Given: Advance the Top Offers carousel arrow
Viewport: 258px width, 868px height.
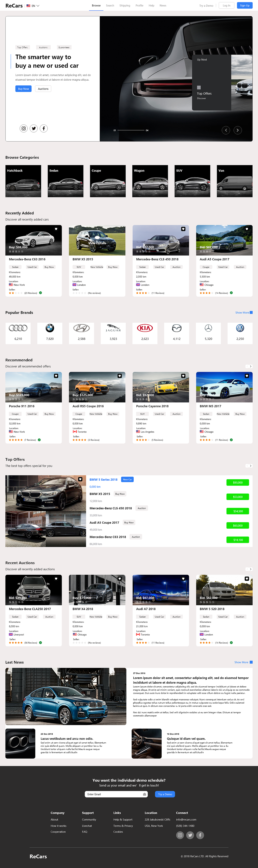Looking at the screenshot, I should pos(251,466).
